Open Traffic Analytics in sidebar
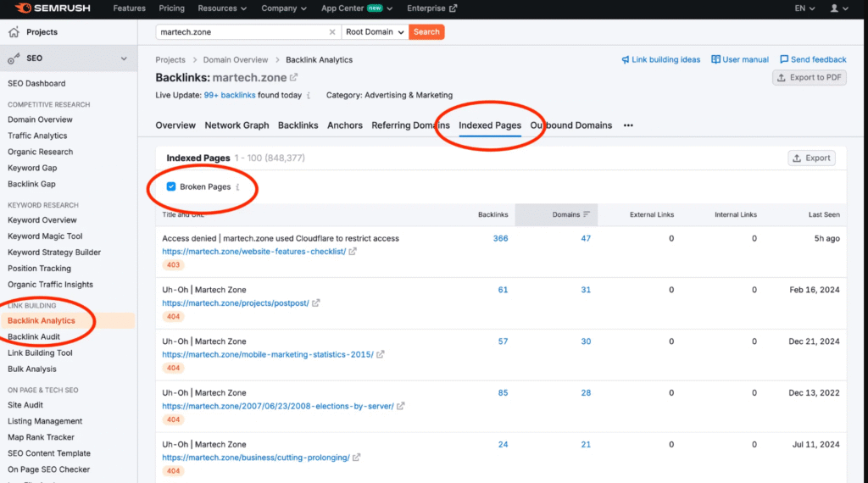This screenshot has height=483, width=868. point(37,136)
